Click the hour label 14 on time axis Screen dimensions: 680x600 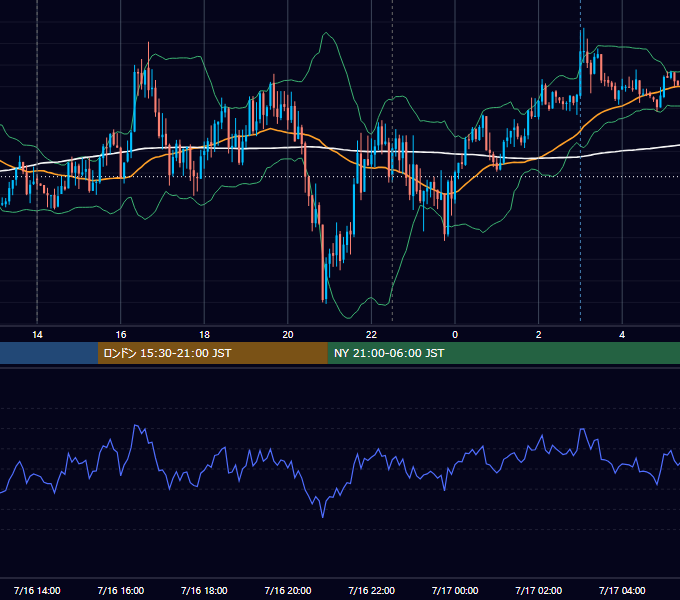tap(37, 335)
